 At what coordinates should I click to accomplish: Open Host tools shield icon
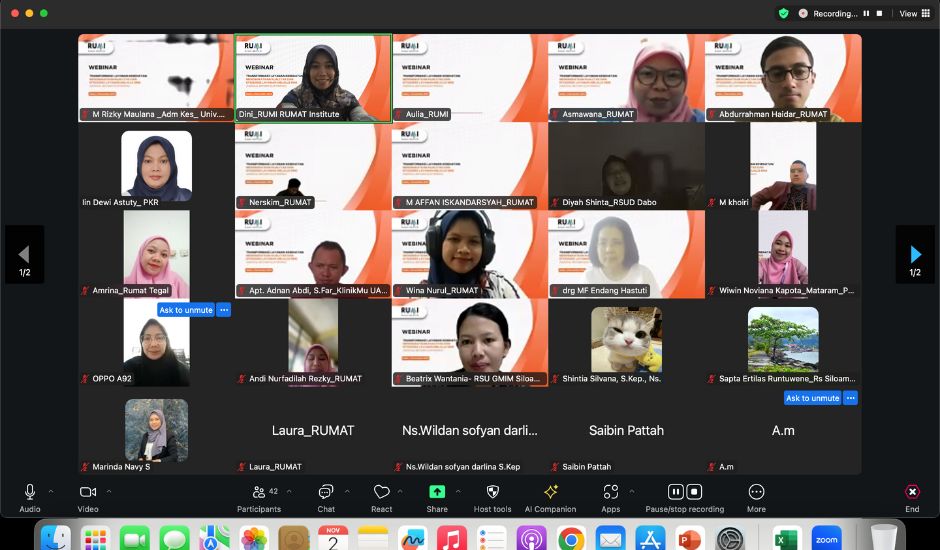[x=492, y=492]
